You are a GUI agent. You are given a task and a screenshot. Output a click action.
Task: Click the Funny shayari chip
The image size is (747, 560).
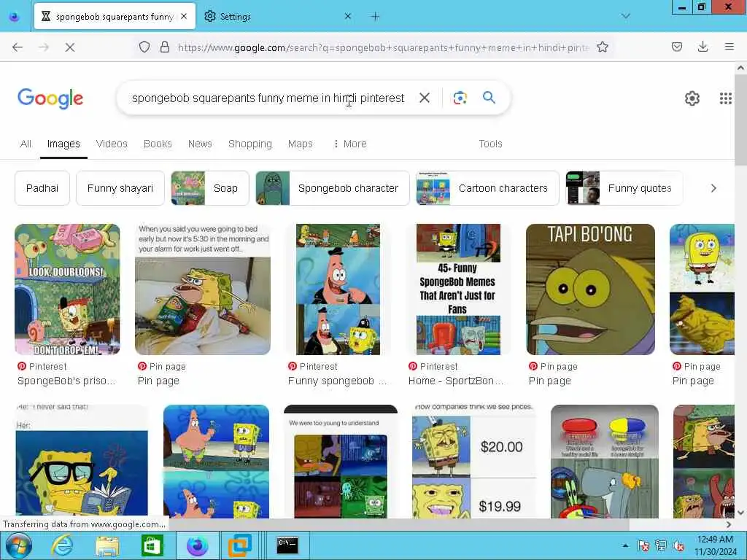coord(120,188)
